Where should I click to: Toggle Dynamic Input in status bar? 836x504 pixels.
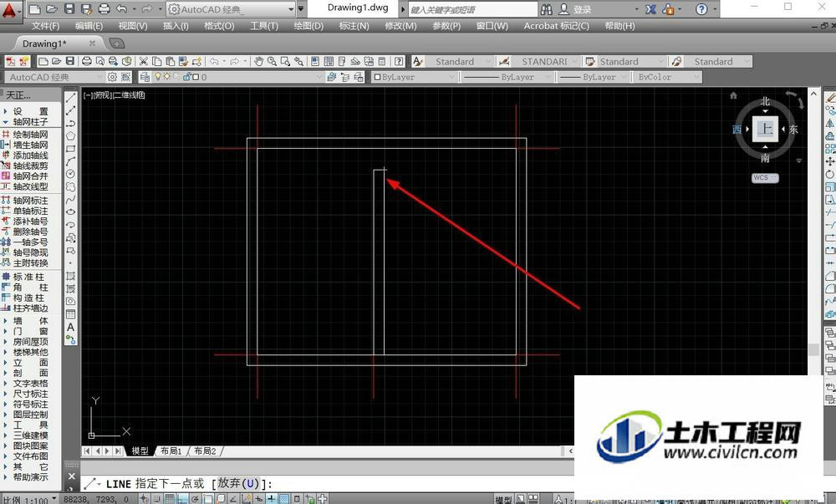point(258,499)
